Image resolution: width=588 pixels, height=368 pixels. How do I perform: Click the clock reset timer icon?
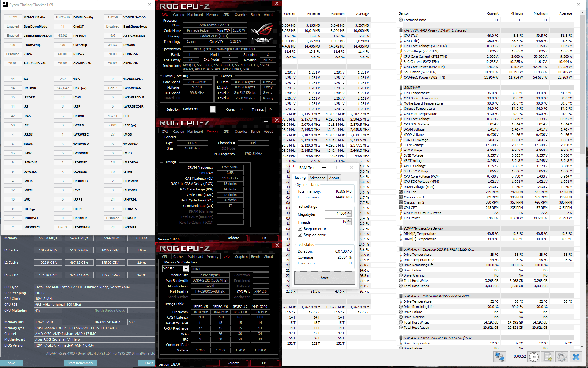tap(534, 357)
